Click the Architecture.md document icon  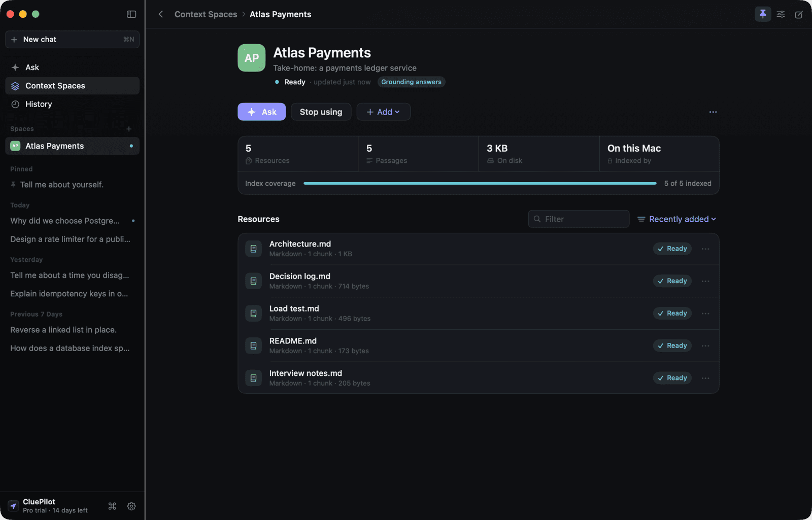tap(253, 249)
